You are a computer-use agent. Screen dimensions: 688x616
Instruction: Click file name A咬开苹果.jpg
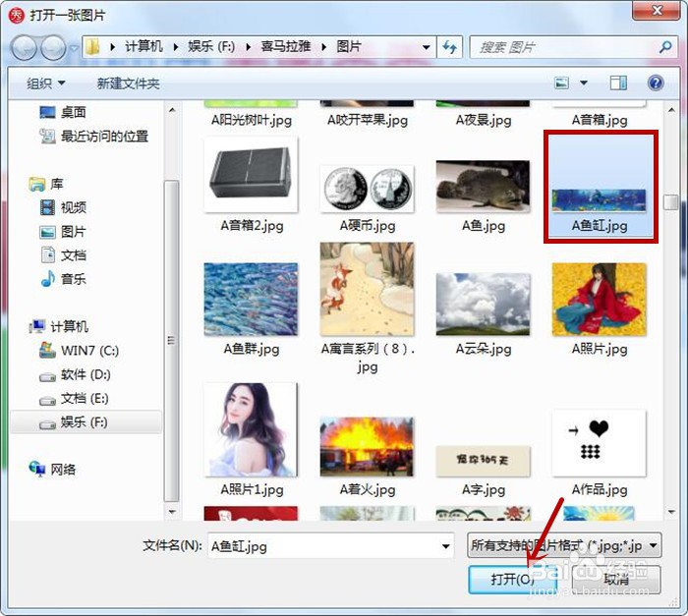(x=368, y=120)
